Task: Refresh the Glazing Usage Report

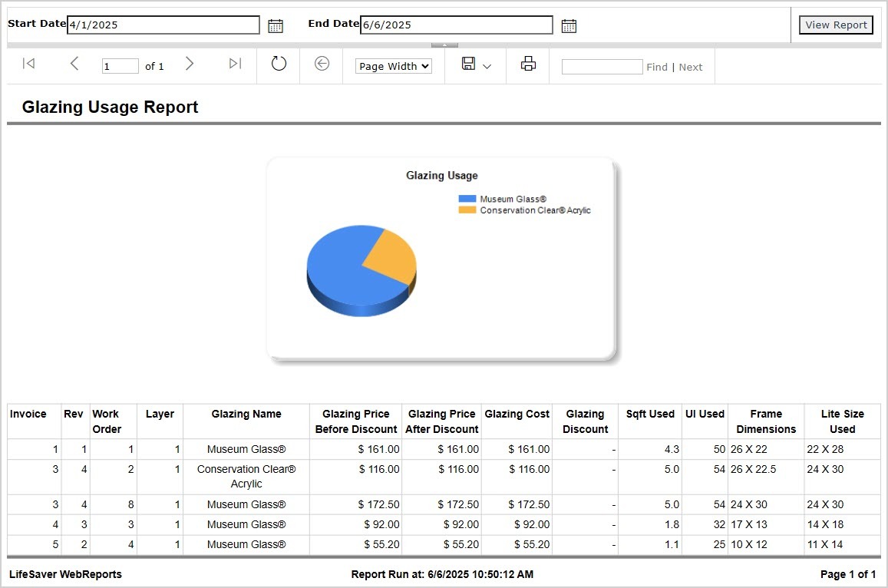Action: tap(278, 64)
